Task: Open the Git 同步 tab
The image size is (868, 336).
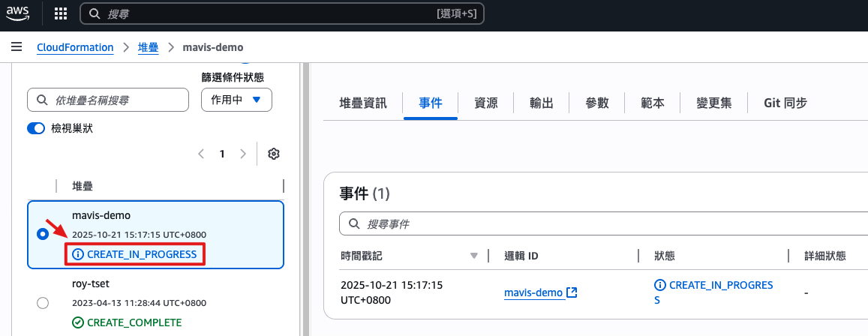Action: [785, 103]
